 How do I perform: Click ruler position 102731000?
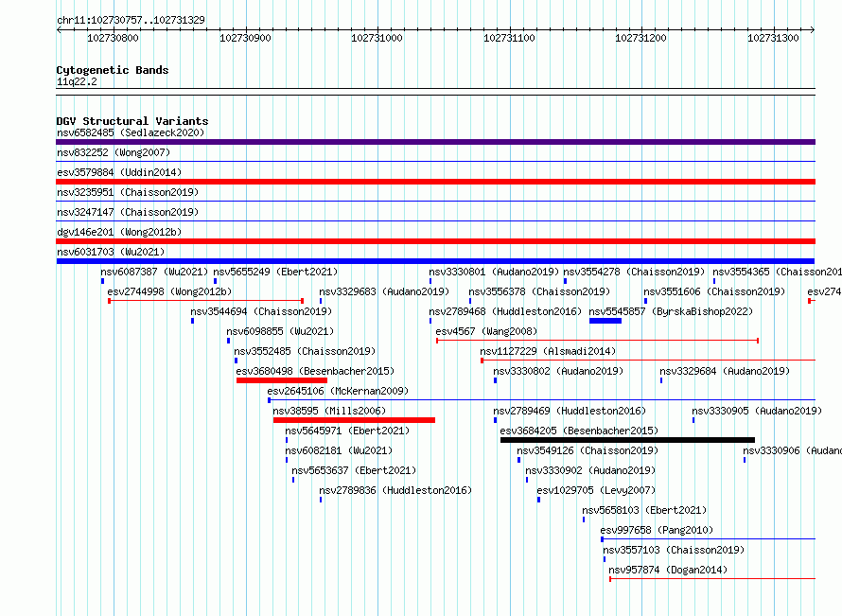point(377,38)
